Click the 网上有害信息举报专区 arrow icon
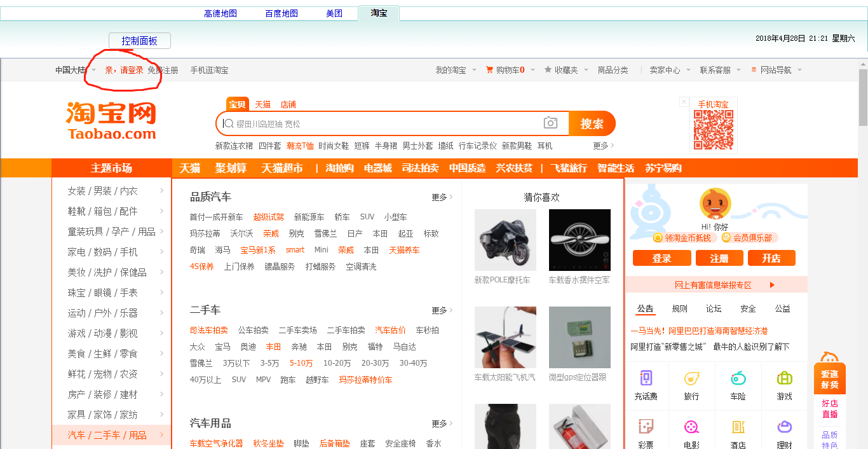Viewport: 868px width, 449px height. [772, 285]
